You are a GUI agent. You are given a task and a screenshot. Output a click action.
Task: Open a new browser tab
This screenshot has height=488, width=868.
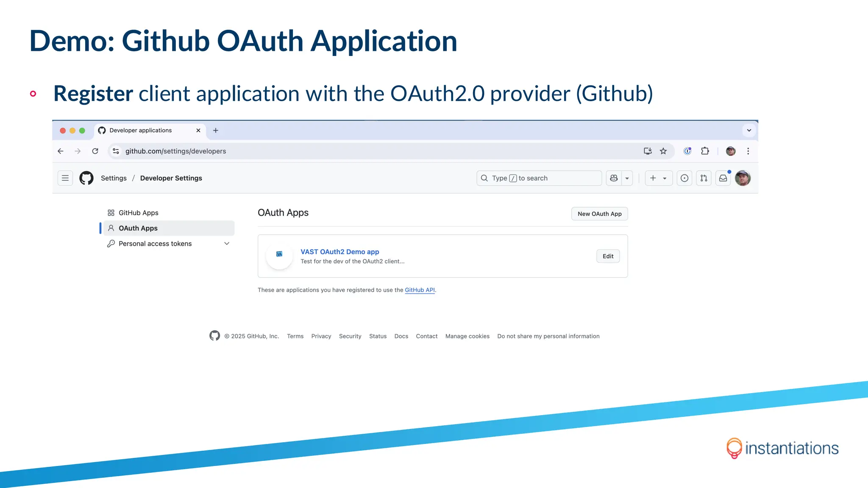(216, 130)
